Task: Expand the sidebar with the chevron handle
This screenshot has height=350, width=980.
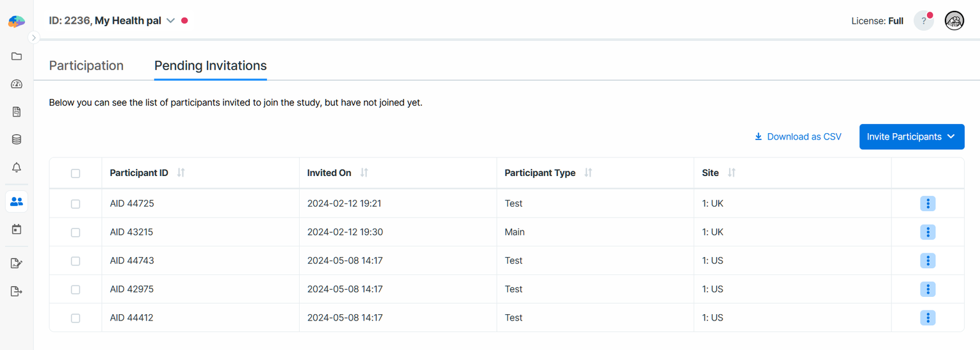Action: click(34, 38)
